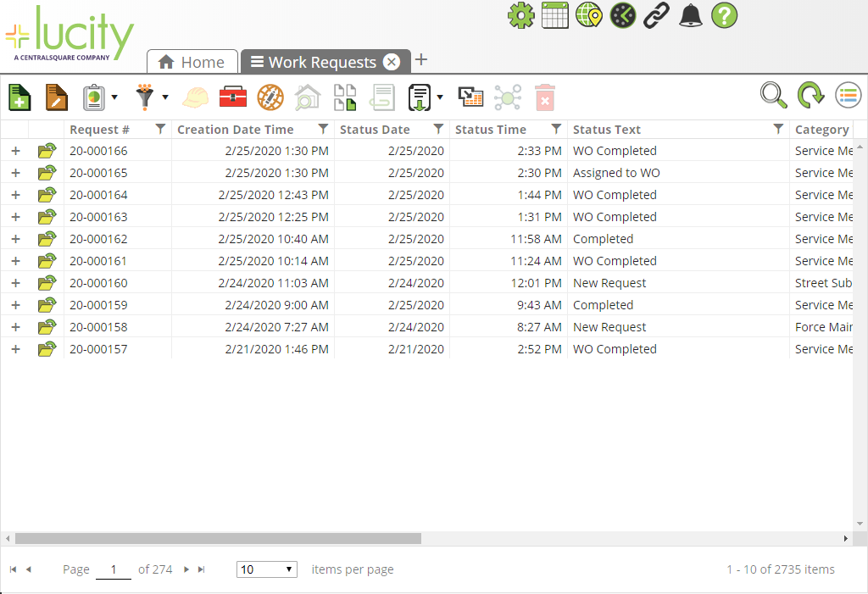The image size is (868, 594).
Task: Open the Edit record tool
Action: tap(56, 97)
